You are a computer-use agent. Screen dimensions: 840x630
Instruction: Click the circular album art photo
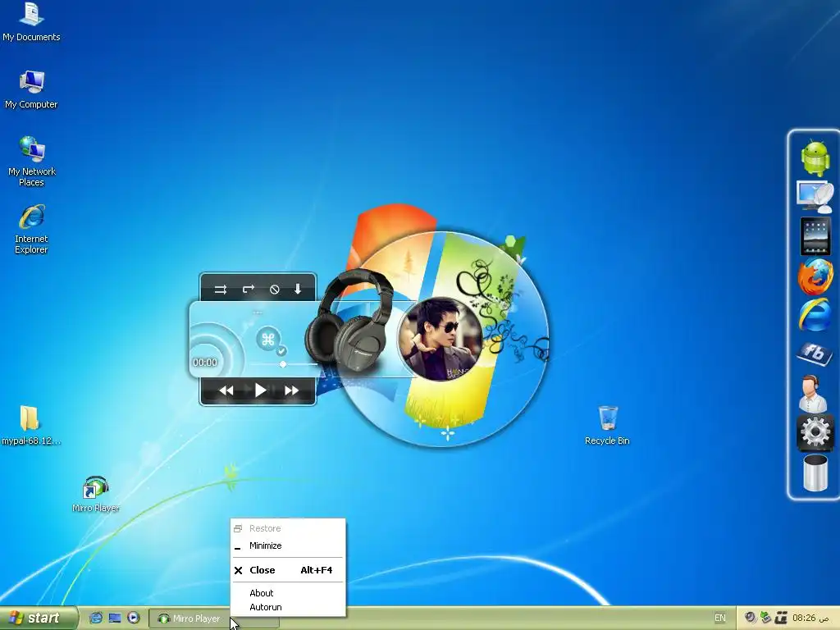coord(441,339)
